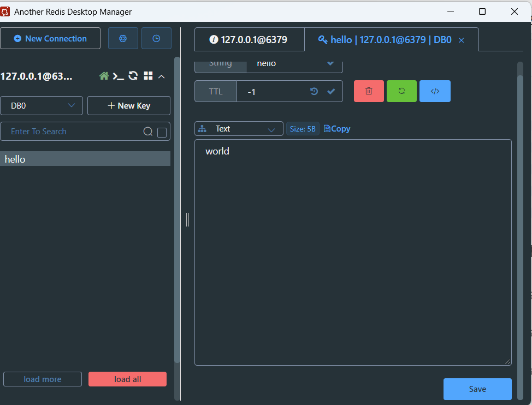
Task: Click the load more button
Action: point(43,379)
